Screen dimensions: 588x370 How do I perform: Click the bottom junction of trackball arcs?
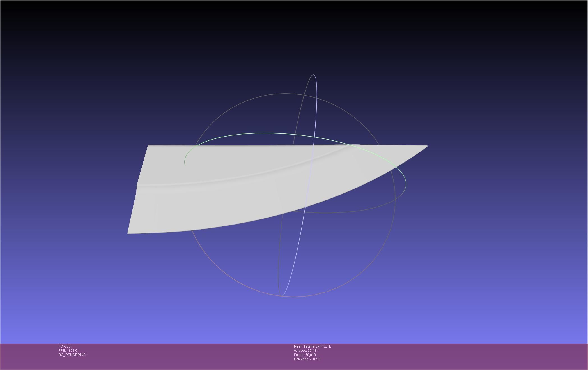coord(282,296)
